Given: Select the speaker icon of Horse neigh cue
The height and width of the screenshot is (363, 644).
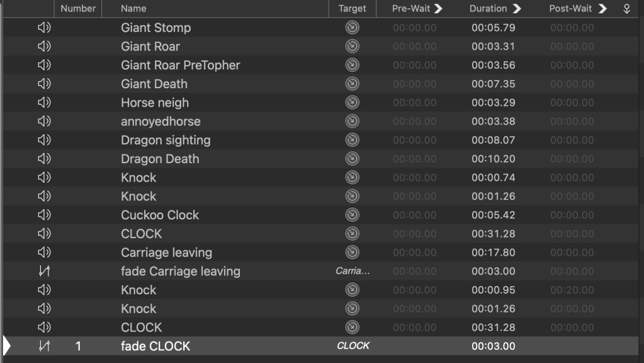Looking at the screenshot, I should [44, 103].
